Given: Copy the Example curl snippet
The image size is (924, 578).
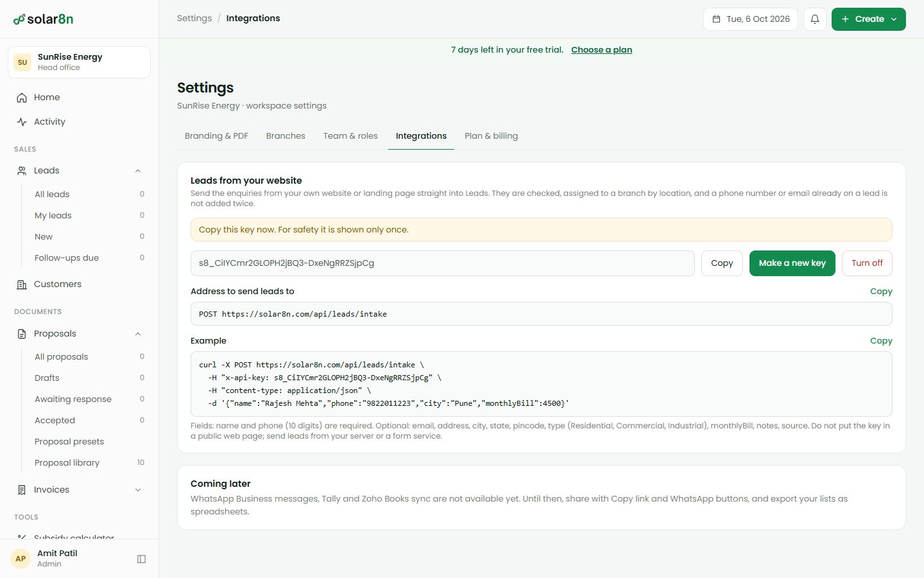Looking at the screenshot, I should tap(881, 341).
